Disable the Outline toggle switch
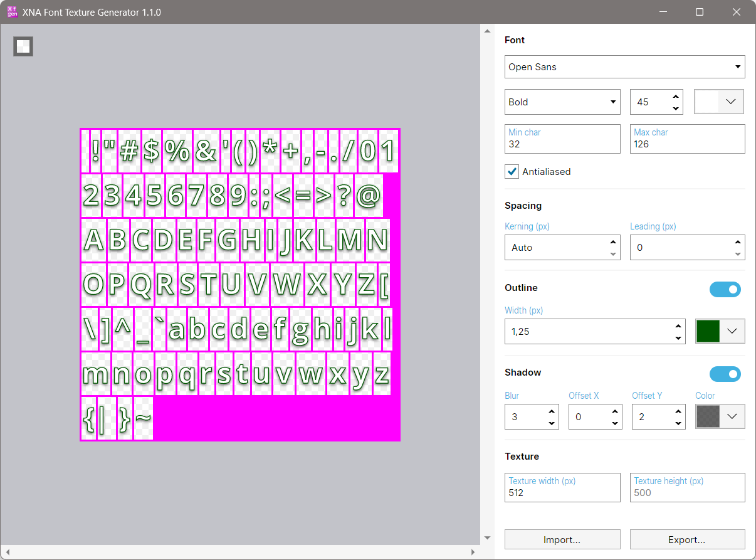The image size is (756, 560). [x=725, y=289]
